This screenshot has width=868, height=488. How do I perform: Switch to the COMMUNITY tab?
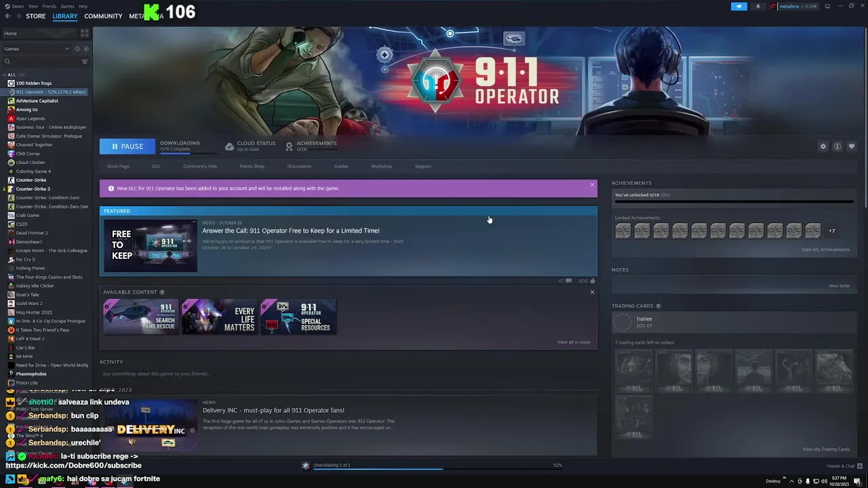click(x=103, y=16)
